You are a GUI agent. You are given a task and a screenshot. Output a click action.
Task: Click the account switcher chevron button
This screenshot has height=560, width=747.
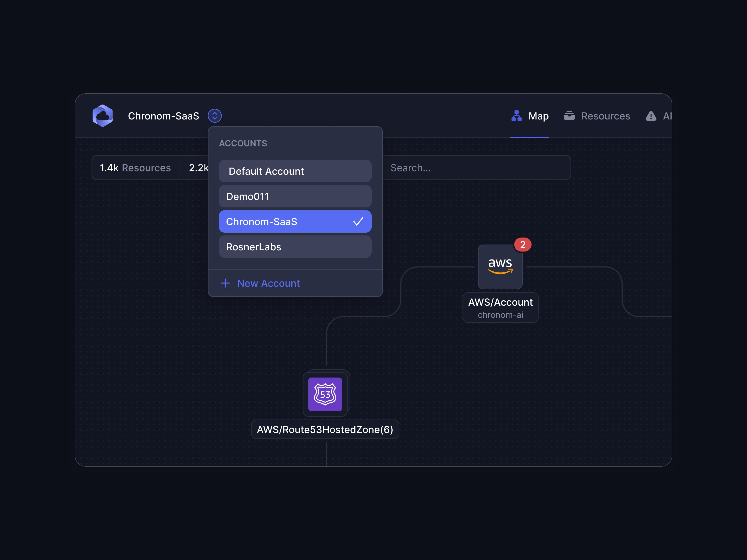(x=215, y=116)
